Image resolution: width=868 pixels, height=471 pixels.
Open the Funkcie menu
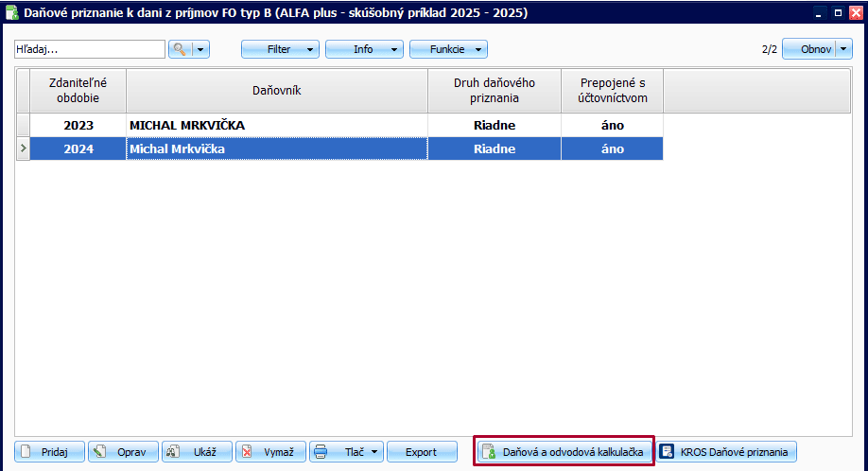pos(448,49)
